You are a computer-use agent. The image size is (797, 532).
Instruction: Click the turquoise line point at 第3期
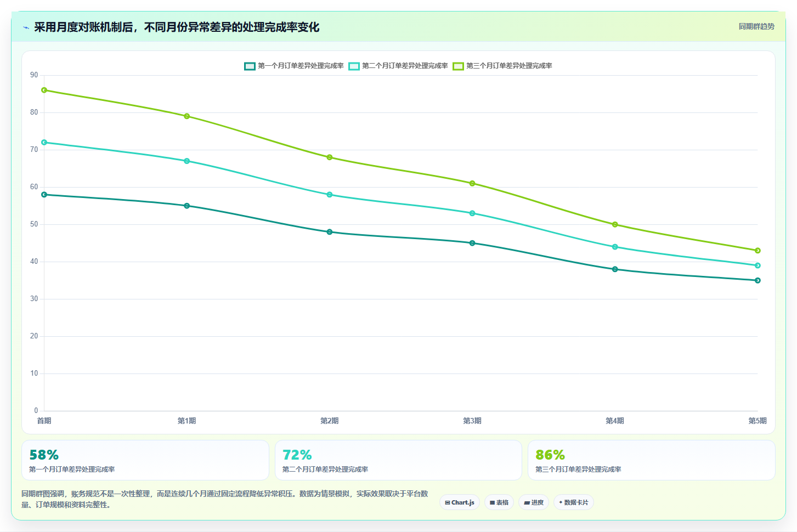[472, 213]
